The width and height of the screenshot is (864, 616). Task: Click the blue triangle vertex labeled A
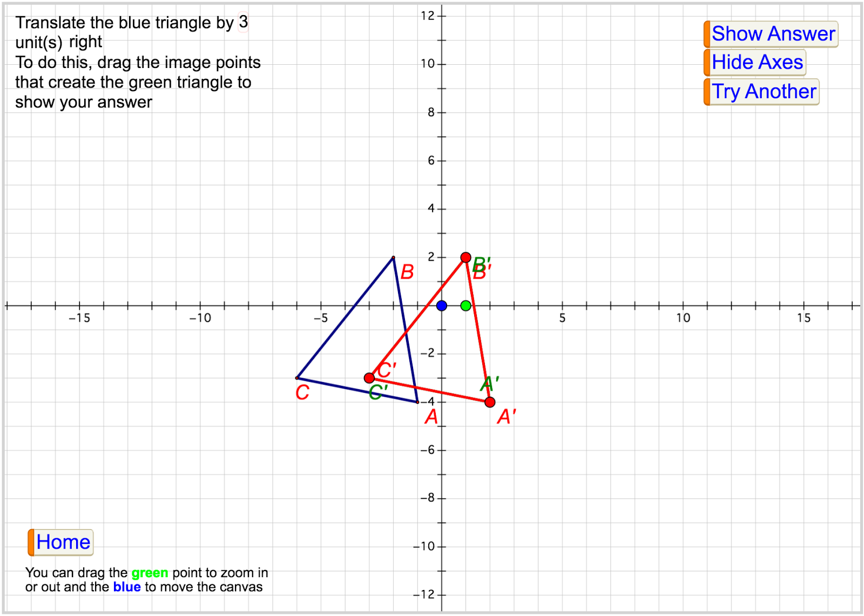coord(417,402)
